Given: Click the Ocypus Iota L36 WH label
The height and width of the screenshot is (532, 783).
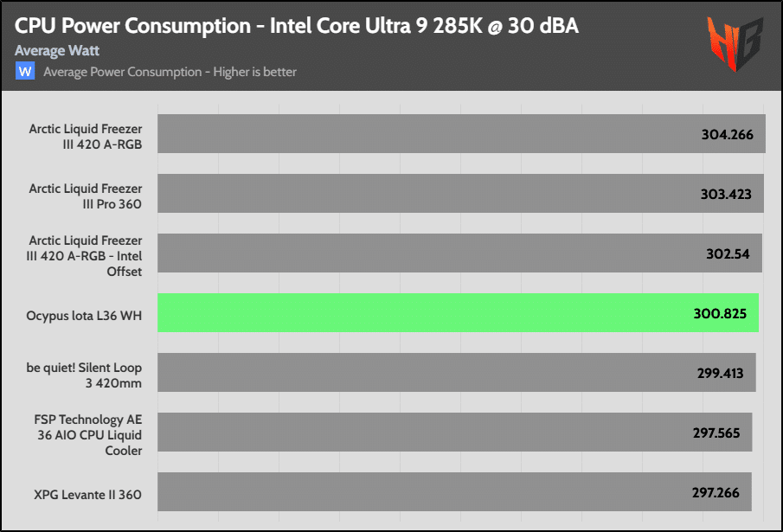Looking at the screenshot, I should coord(84,316).
